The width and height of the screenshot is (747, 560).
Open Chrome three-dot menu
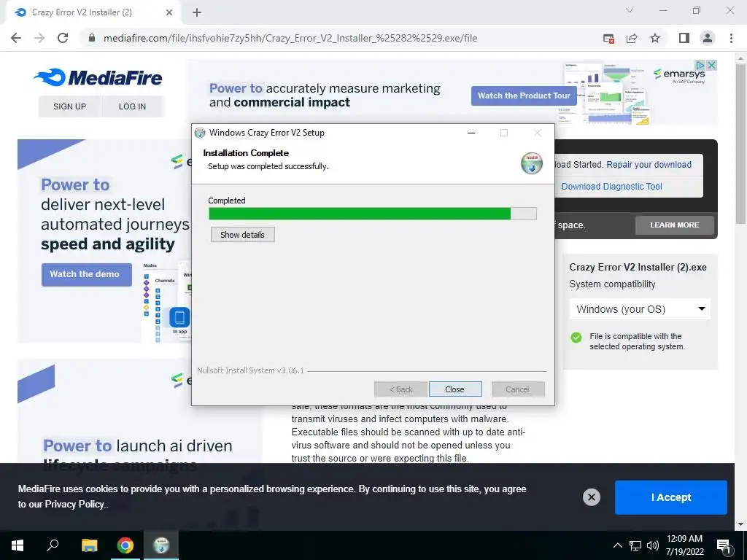coord(731,38)
